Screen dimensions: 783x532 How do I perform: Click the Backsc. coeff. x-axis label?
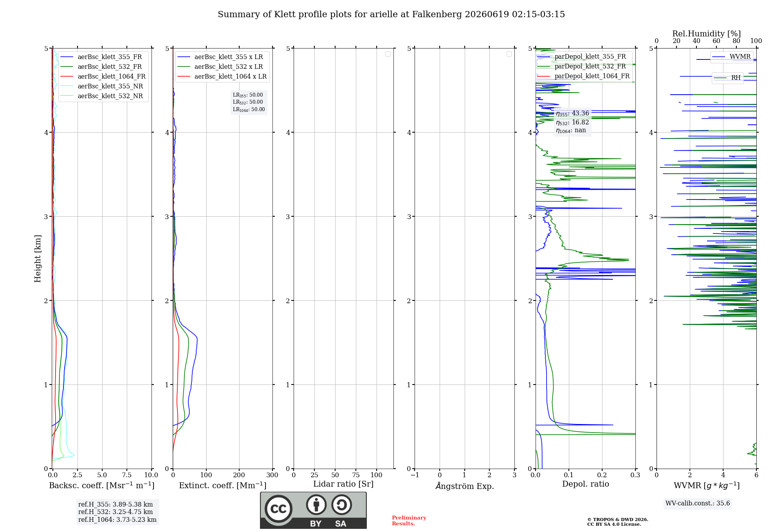point(102,485)
